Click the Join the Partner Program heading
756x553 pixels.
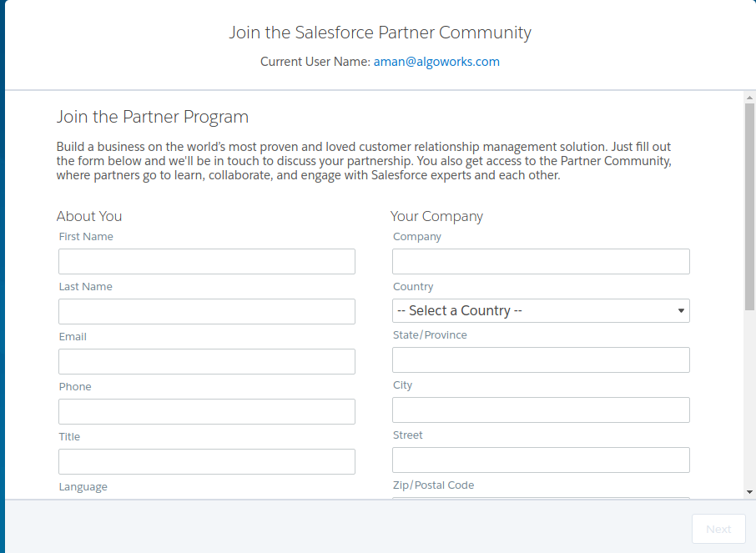152,117
